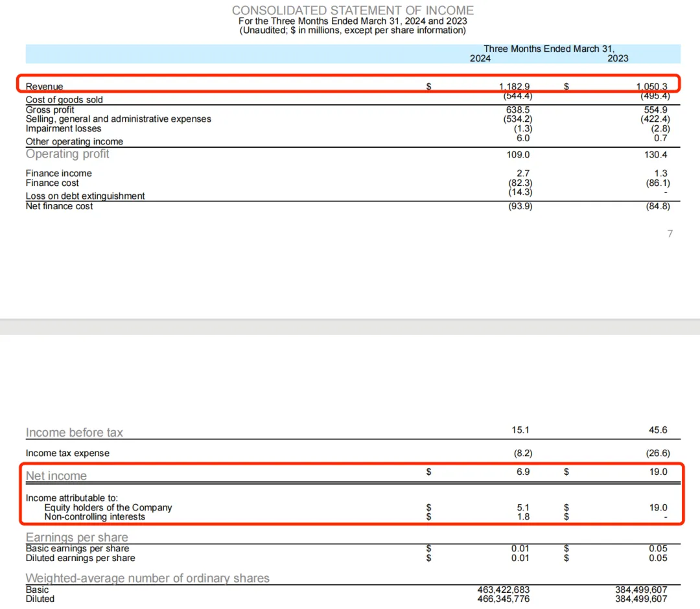Select the 'Cost of goods sold' label

point(64,100)
